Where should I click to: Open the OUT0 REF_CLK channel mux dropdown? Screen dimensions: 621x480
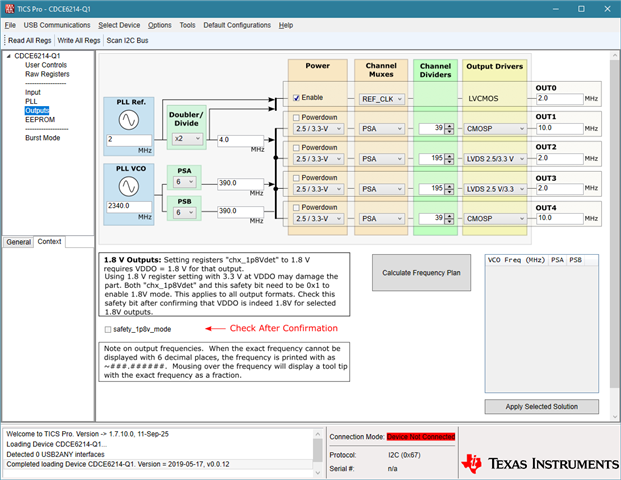pos(382,99)
